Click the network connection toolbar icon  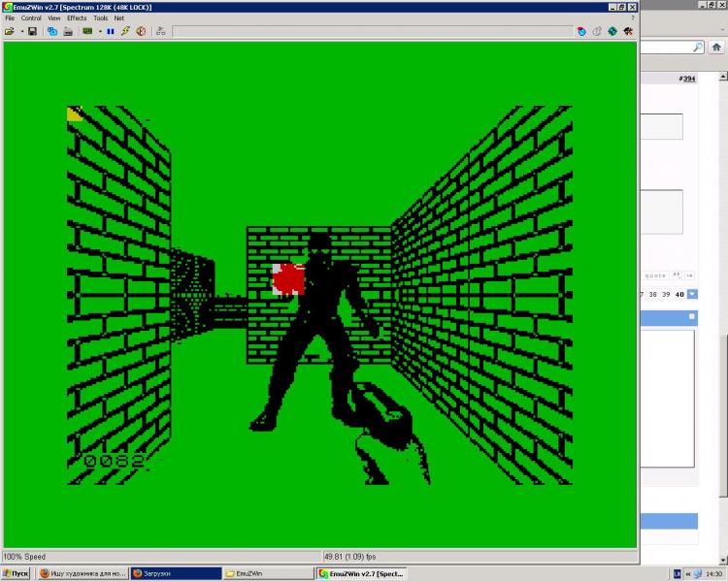161,31
